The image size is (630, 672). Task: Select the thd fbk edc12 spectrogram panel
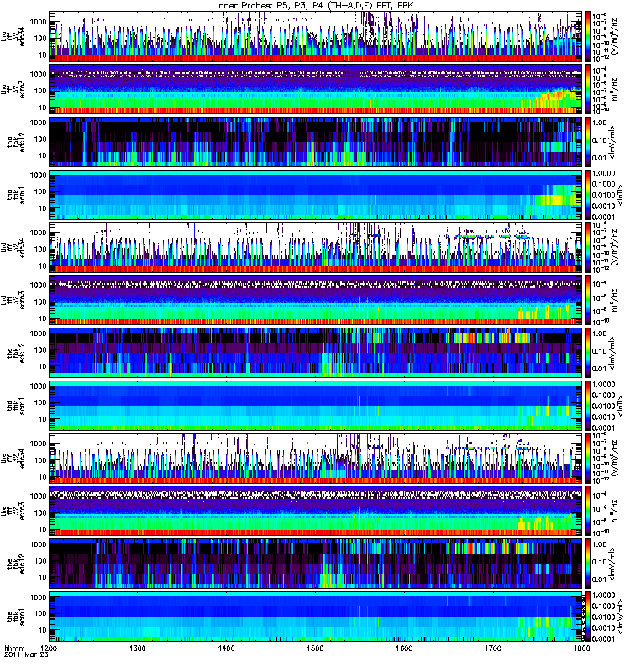316,353
